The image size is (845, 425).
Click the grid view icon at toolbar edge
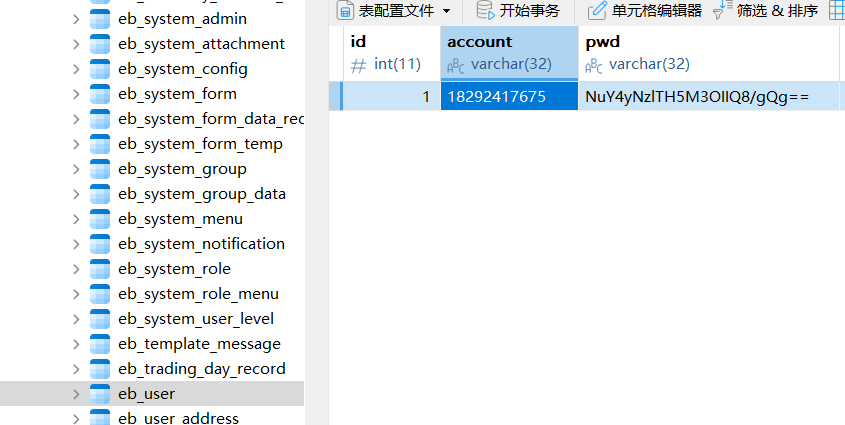tap(836, 10)
